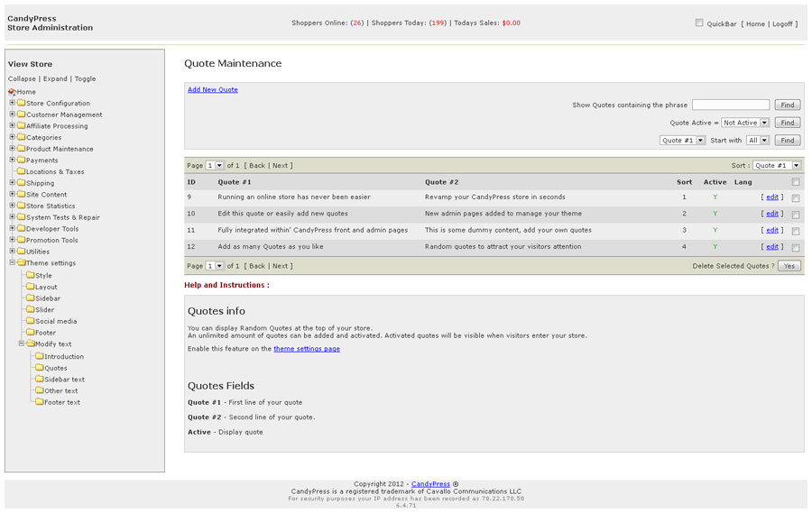Open the top Page number dropdown

(215, 166)
